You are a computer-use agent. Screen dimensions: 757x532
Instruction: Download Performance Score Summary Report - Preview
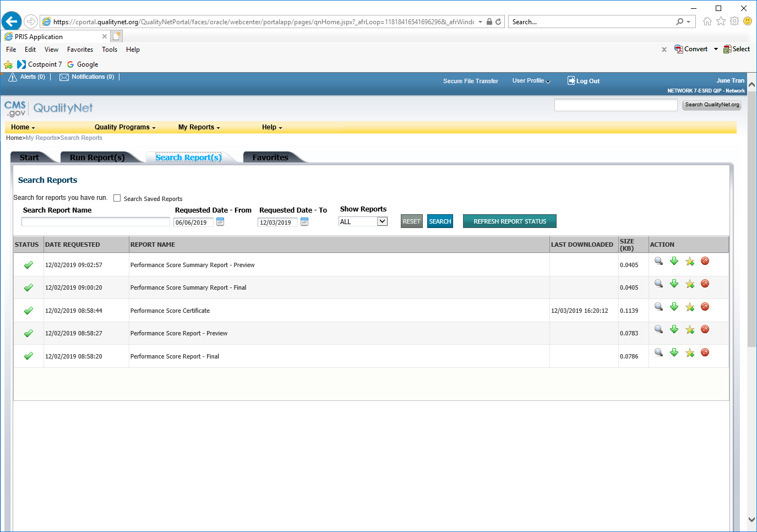pyautogui.click(x=674, y=261)
